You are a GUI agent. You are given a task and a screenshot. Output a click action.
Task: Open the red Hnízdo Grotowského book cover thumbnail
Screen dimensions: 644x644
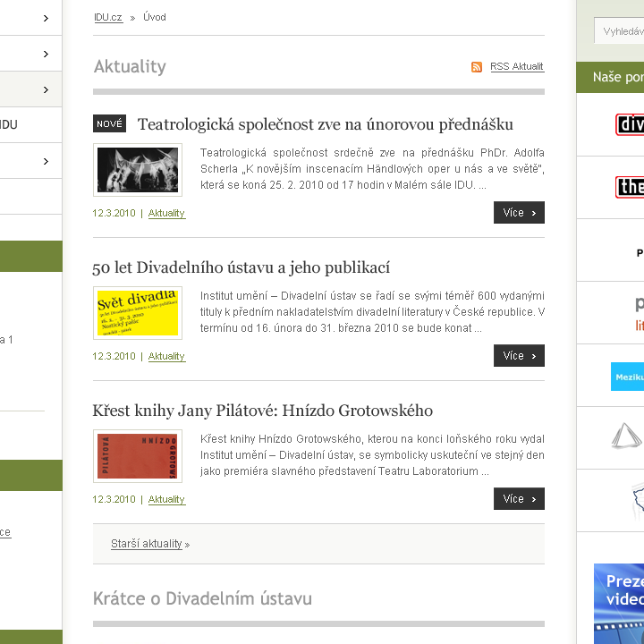[x=138, y=456]
